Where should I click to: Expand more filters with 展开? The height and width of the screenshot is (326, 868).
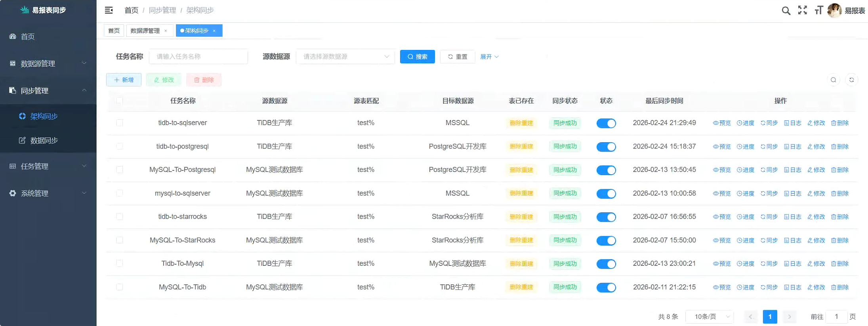489,57
